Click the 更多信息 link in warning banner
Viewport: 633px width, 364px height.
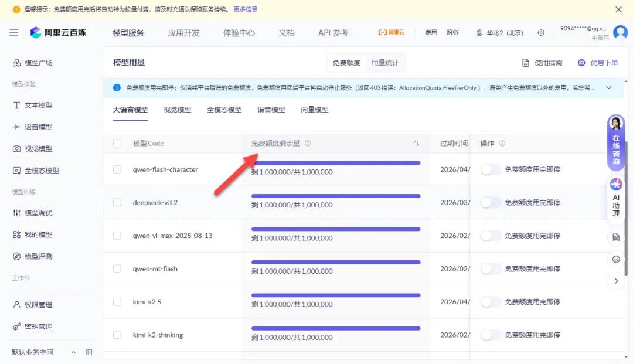click(x=246, y=9)
